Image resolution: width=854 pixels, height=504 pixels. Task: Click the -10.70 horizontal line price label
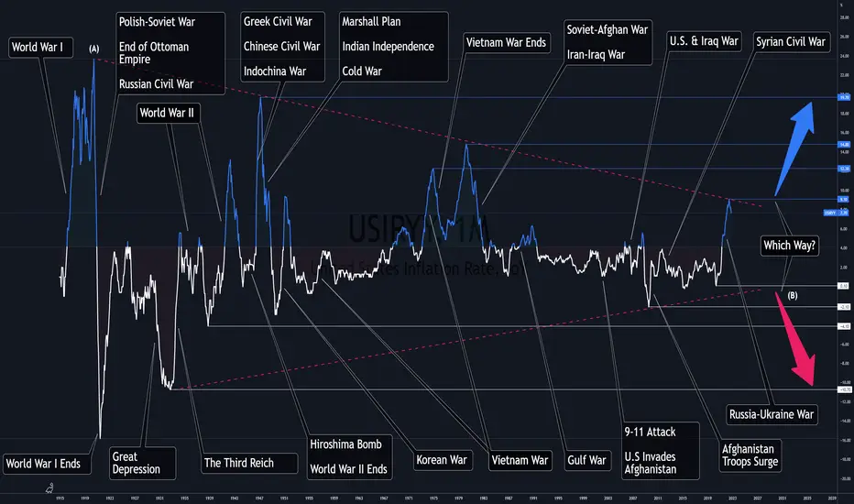tap(844, 389)
